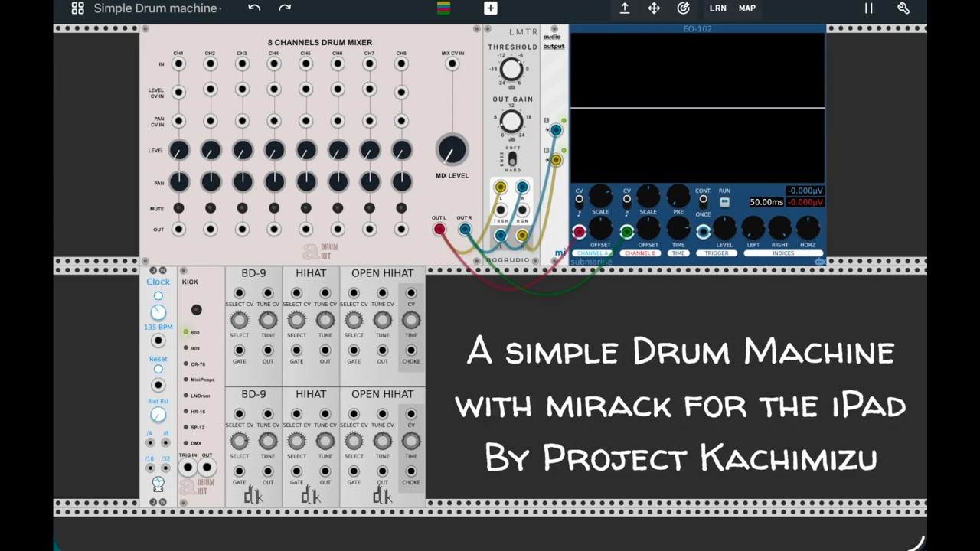This screenshot has width=980, height=551.
Task: Tap the Clock /16 output jack
Action: (150, 468)
